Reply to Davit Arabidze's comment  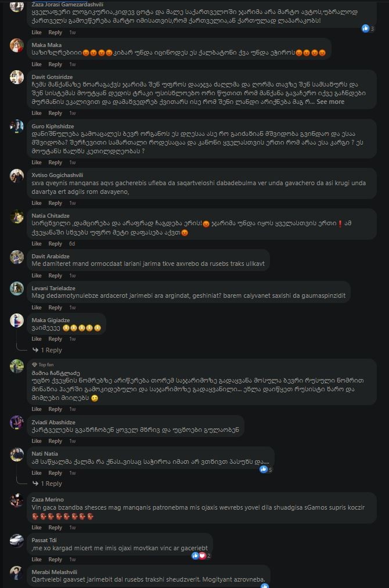click(55, 275)
